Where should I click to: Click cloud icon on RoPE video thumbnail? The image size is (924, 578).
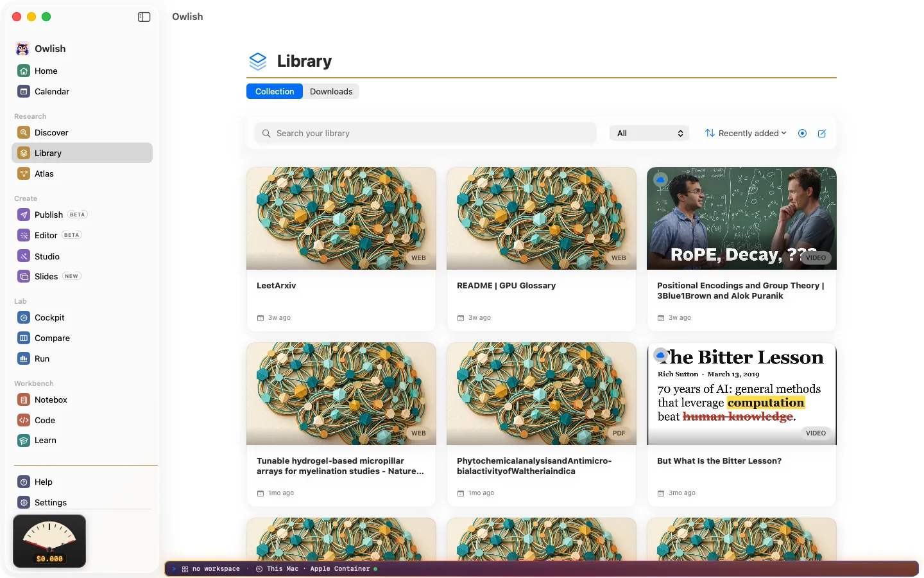660,180
